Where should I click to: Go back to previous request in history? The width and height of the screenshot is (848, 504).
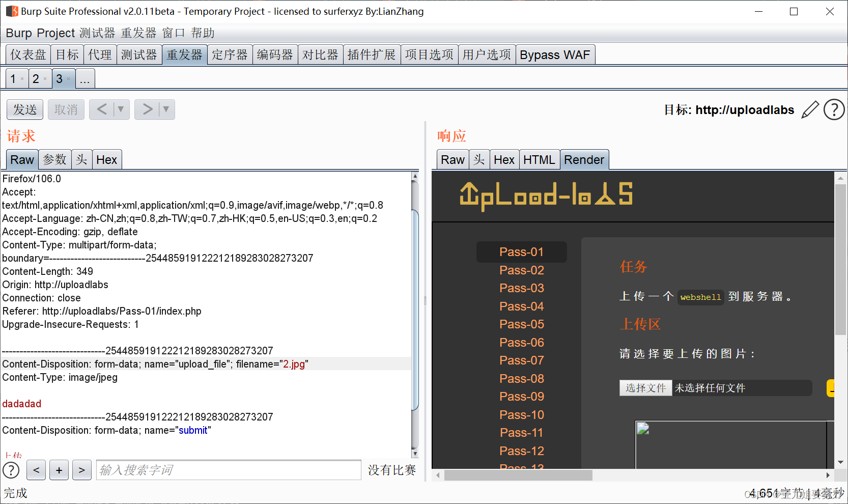pyautogui.click(x=102, y=109)
